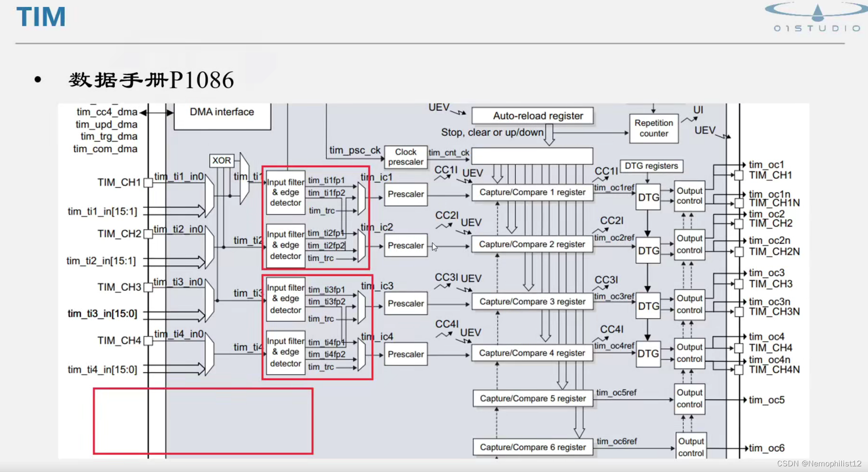Select the tim_ti3fp1 signal label
Image resolution: width=868 pixels, height=472 pixels.
click(326, 290)
